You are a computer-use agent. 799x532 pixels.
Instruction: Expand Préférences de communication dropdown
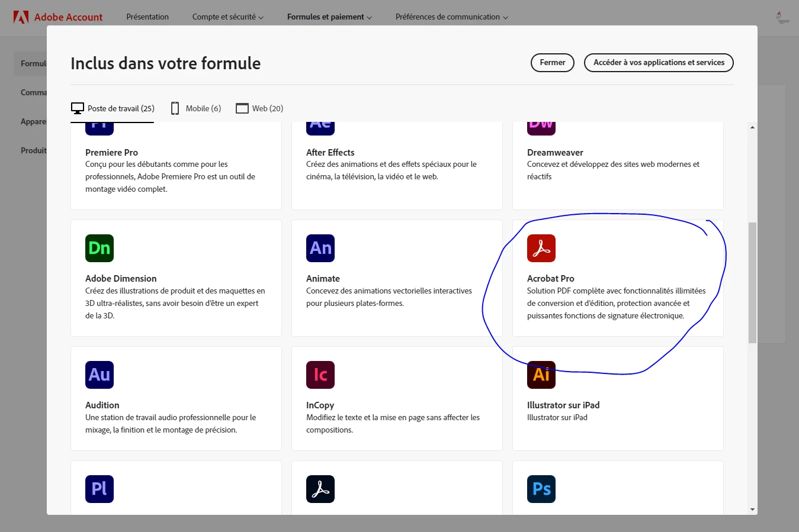coord(451,17)
